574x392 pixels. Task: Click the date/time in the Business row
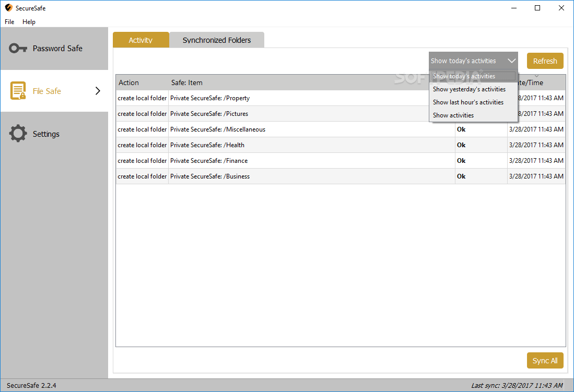(x=536, y=176)
